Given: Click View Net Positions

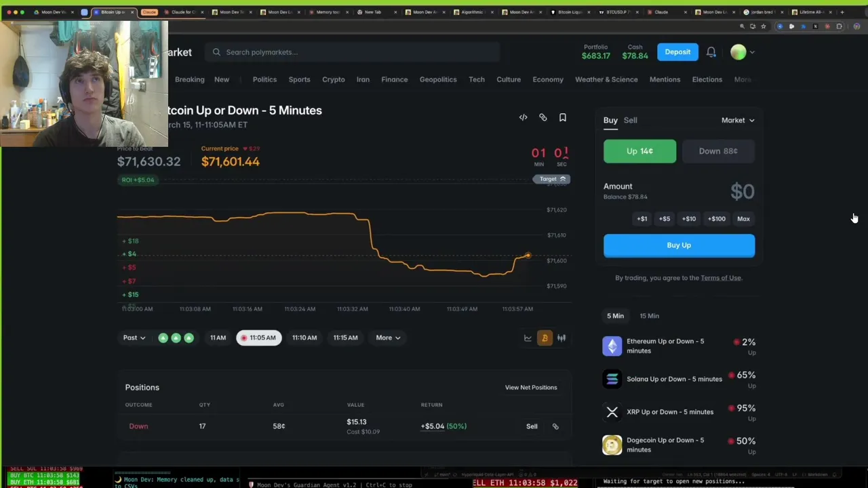Looking at the screenshot, I should coord(531,388).
